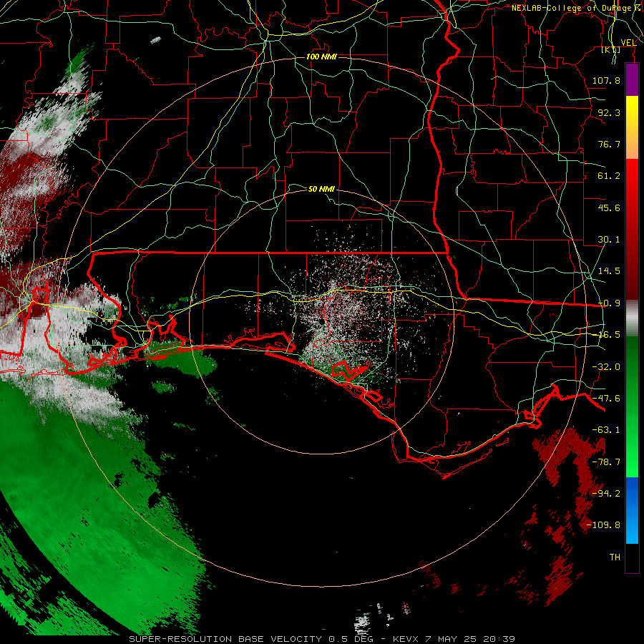Click the bright blue segment of the color bar
644x644 pixels.
(632, 510)
